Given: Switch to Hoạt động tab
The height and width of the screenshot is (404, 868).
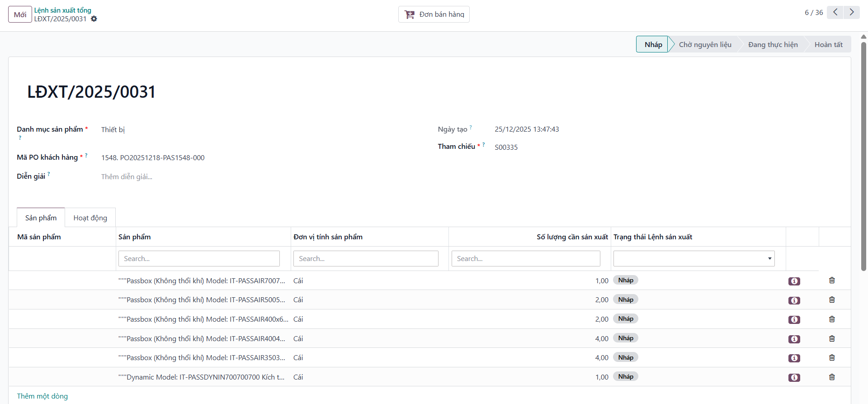Looking at the screenshot, I should 90,218.
